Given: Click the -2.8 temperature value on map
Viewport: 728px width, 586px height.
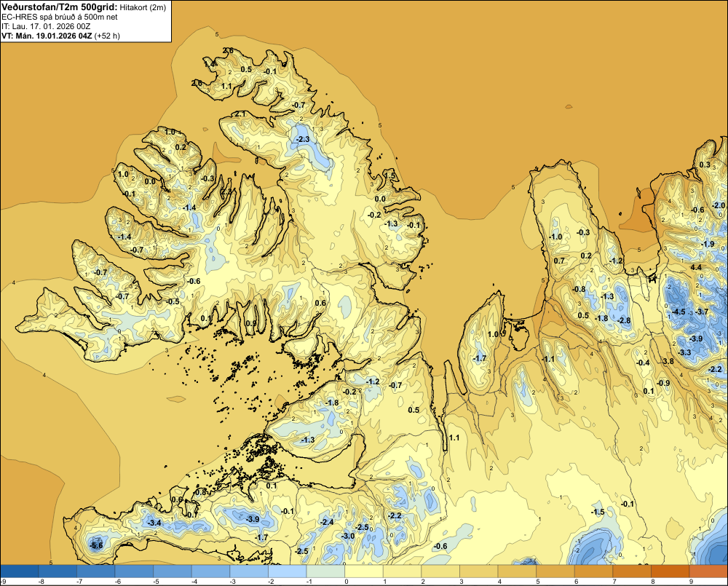Looking at the screenshot, I should (624, 320).
